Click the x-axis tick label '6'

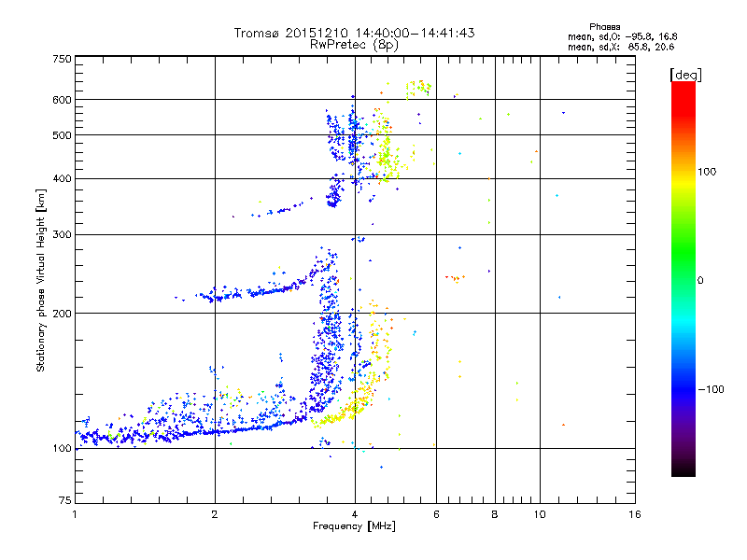click(x=436, y=514)
